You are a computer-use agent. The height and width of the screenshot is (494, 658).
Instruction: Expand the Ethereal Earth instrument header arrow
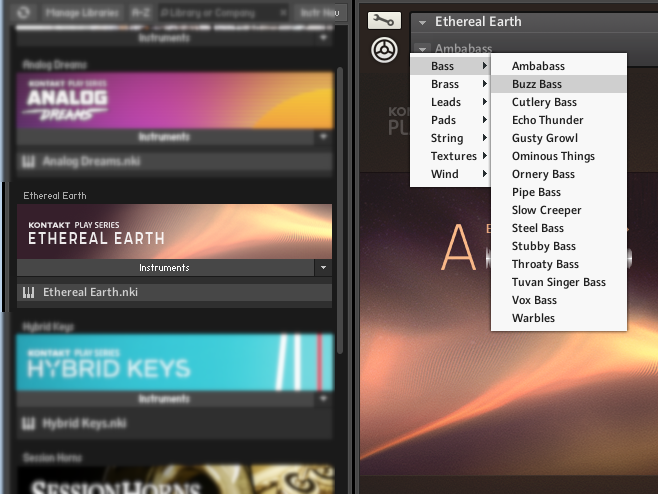coord(422,22)
